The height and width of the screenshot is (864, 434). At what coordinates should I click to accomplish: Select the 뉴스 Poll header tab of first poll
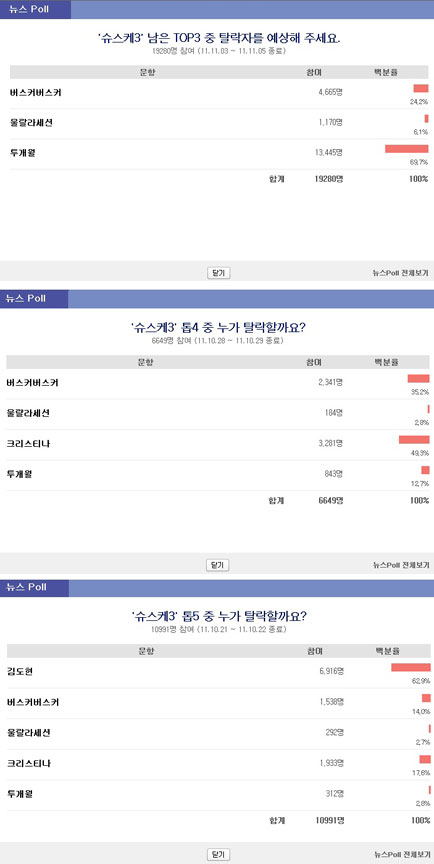[36, 9]
